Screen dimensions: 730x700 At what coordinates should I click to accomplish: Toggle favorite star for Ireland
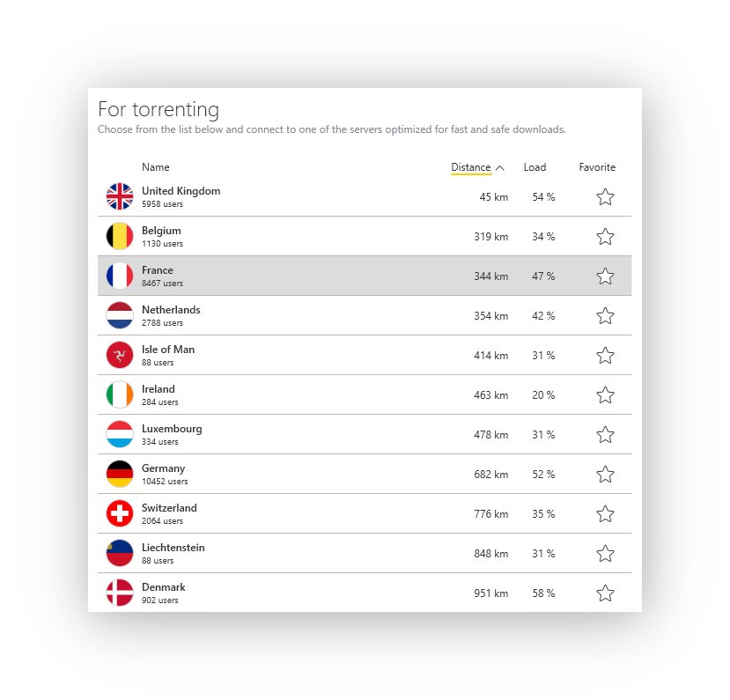click(x=605, y=394)
